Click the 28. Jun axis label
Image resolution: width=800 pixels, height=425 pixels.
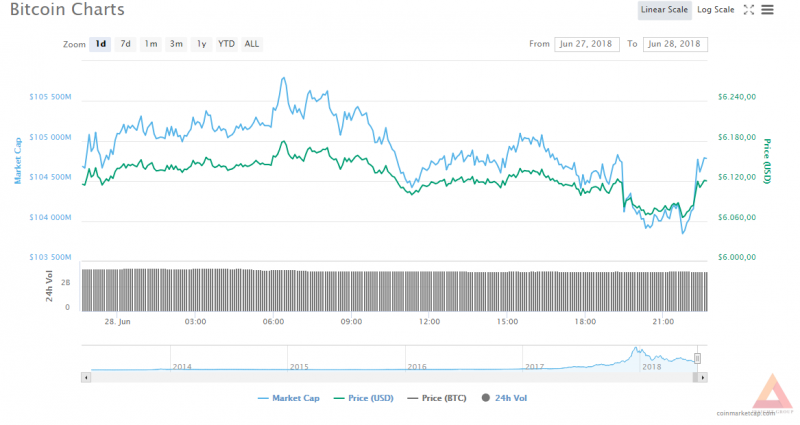(x=117, y=322)
